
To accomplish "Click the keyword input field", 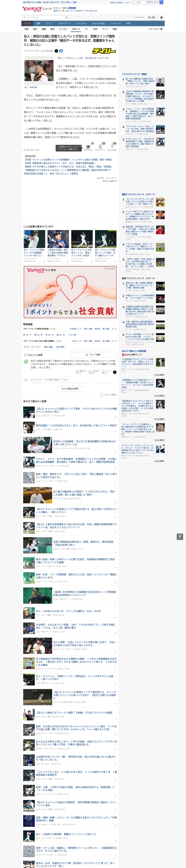I will coord(44,17).
